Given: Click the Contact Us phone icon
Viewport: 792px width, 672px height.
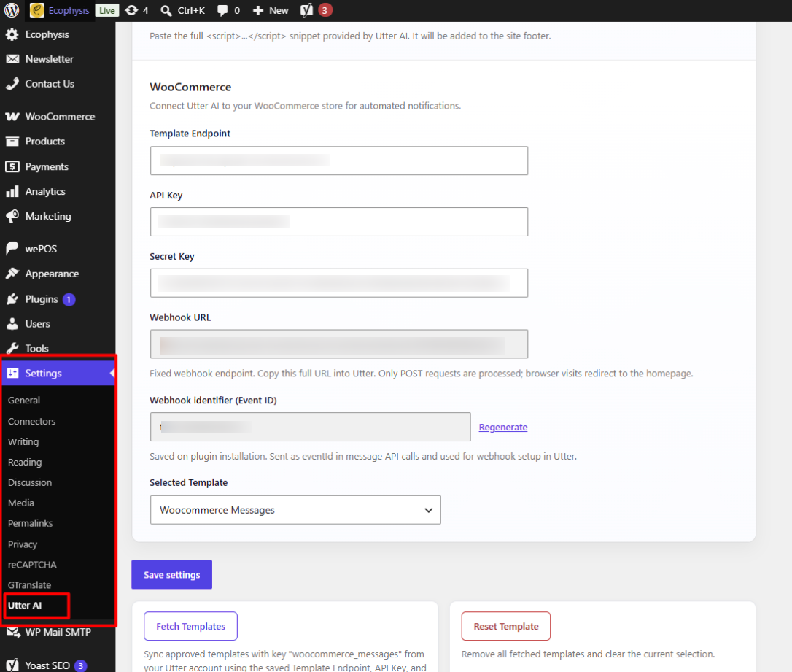Looking at the screenshot, I should 12,84.
